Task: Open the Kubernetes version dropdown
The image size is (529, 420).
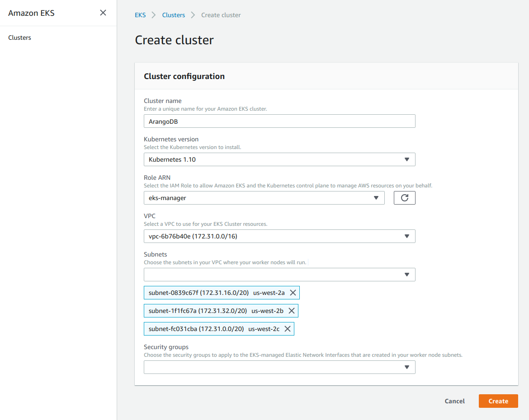Action: coord(279,159)
